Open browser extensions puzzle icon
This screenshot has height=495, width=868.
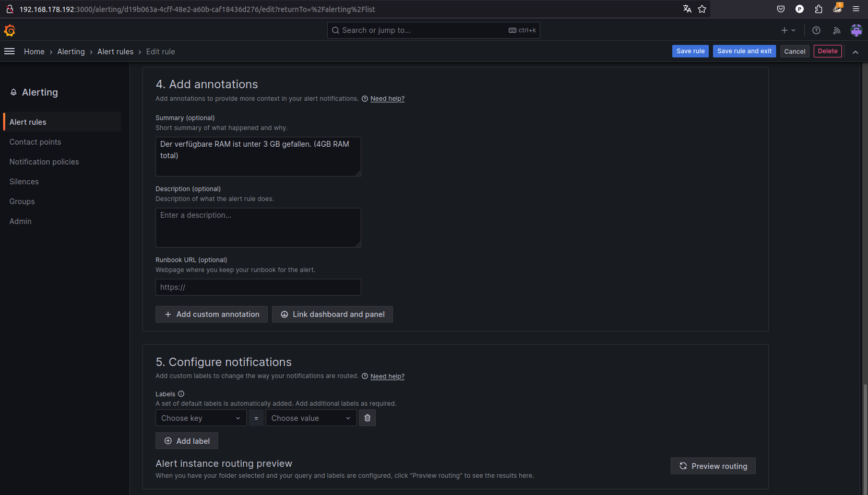pyautogui.click(x=818, y=9)
